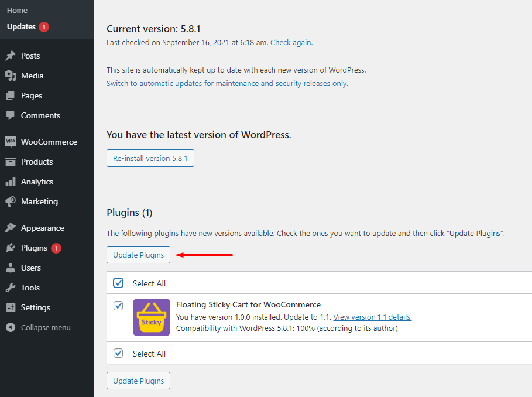Uncheck the Floating Sticky Cart plugin checkbox

tap(118, 305)
